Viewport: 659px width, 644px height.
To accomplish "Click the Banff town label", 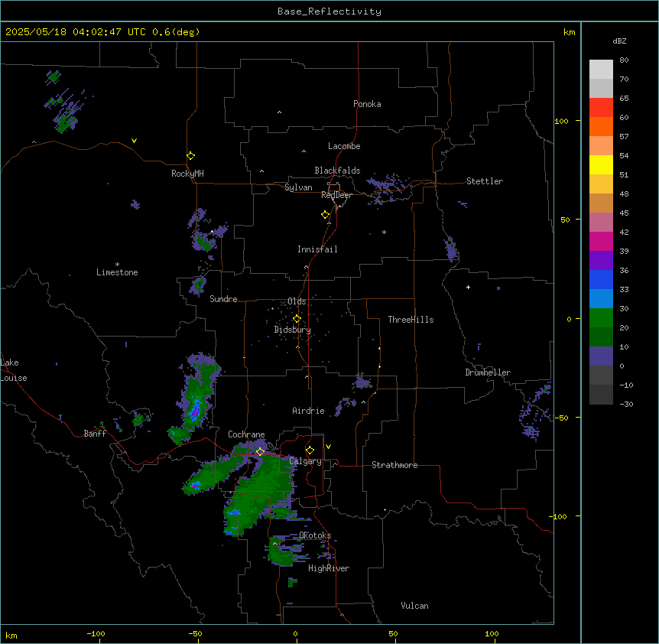I will click(95, 434).
